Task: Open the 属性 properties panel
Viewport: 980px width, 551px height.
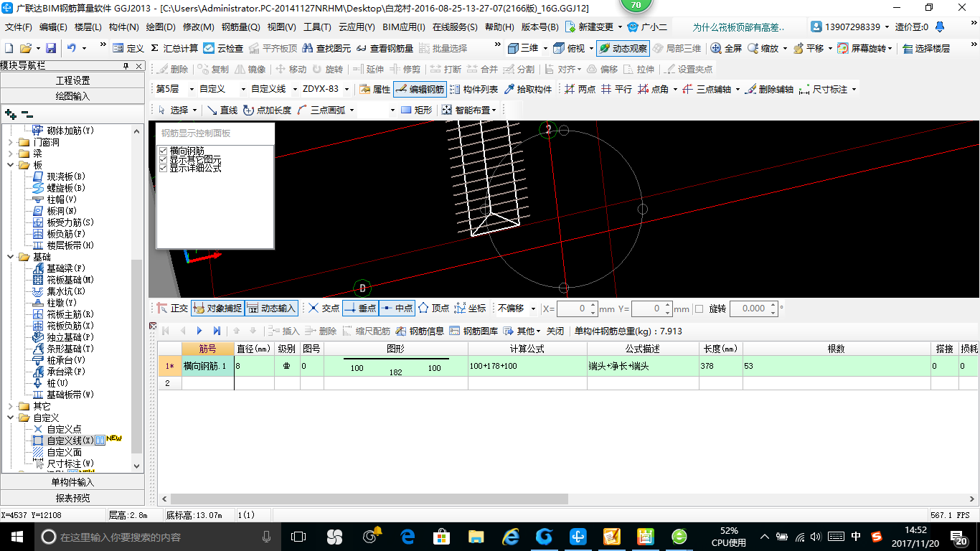Action: tap(374, 90)
